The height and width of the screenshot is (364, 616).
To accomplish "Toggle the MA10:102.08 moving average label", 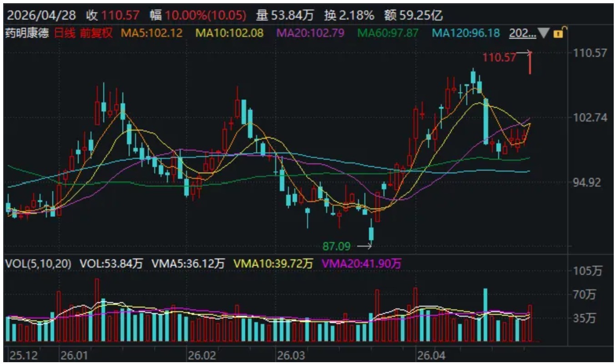I will (229, 33).
